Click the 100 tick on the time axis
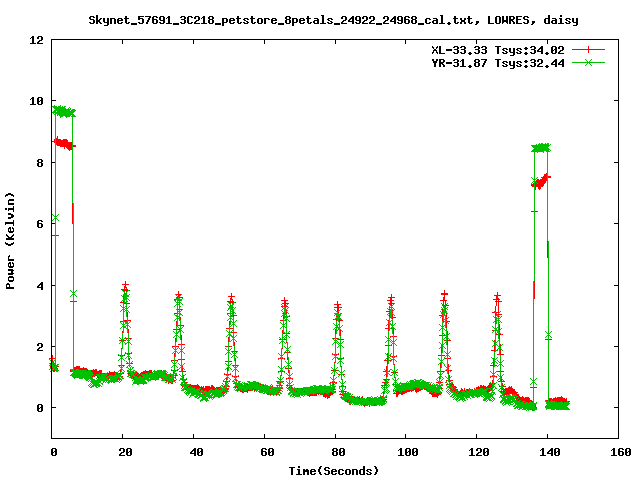The image size is (640, 480). (x=407, y=452)
